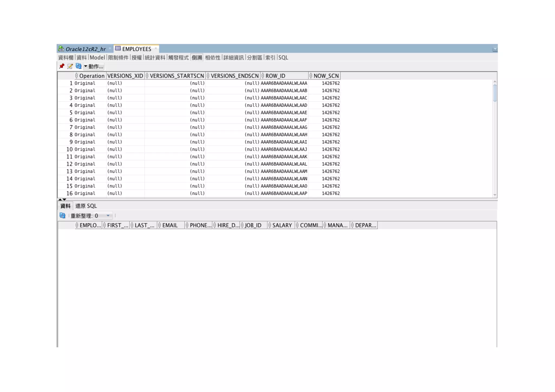The image size is (555, 392).
Task: Open the 動作... actions dropdown
Action: (93, 66)
